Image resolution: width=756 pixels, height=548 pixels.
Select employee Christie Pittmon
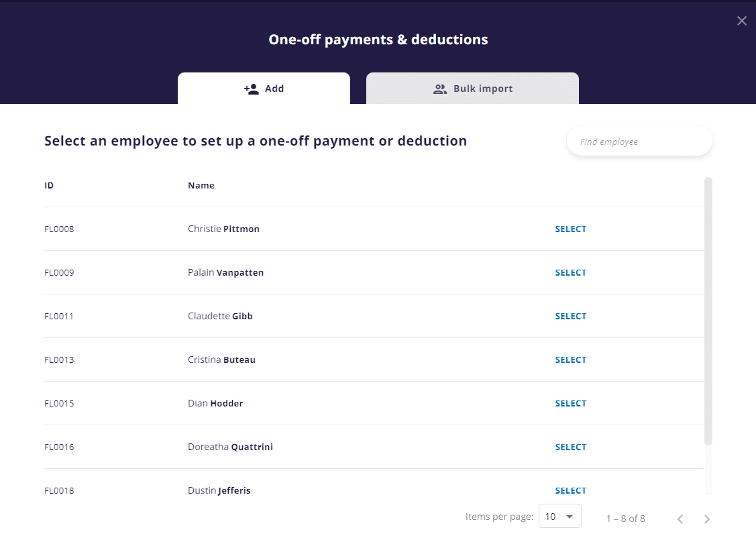point(570,229)
